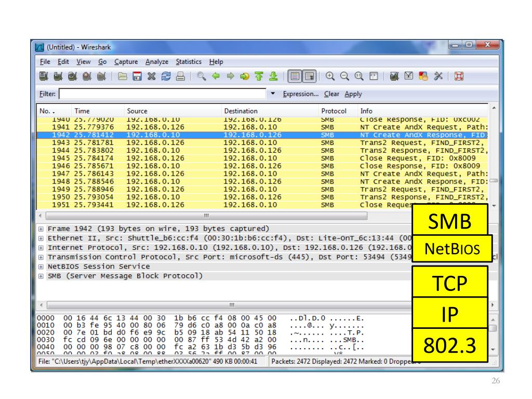
Task: Clear the display filter
Action: [331, 94]
